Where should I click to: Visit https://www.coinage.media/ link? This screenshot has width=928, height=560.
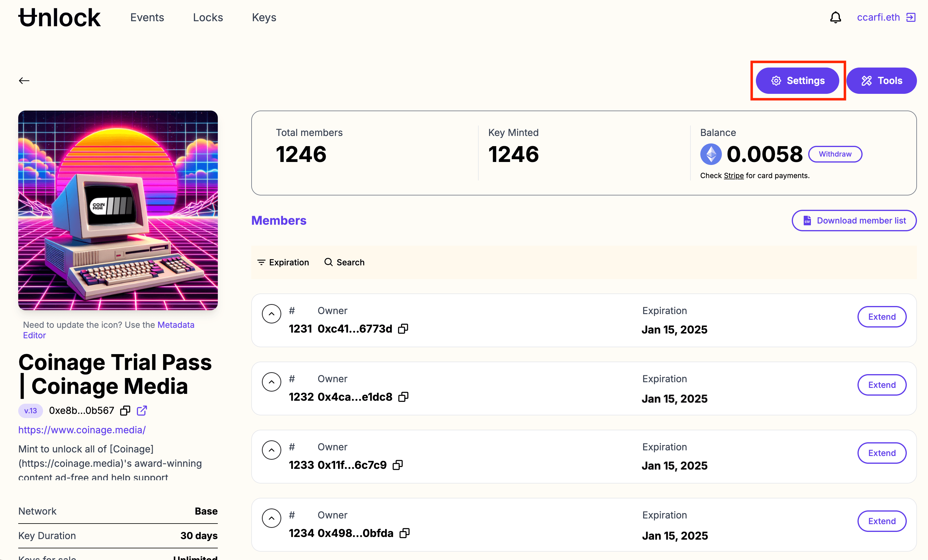(x=82, y=430)
